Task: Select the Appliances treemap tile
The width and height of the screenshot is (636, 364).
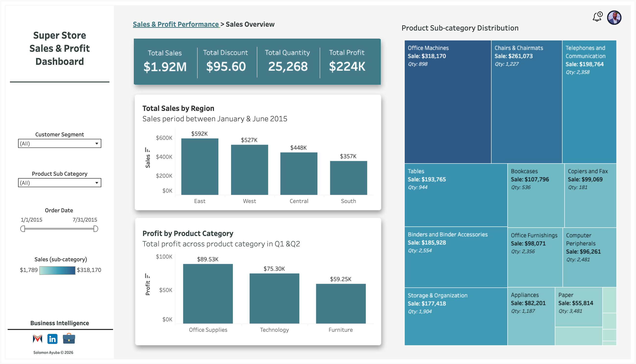Action: [x=531, y=316]
